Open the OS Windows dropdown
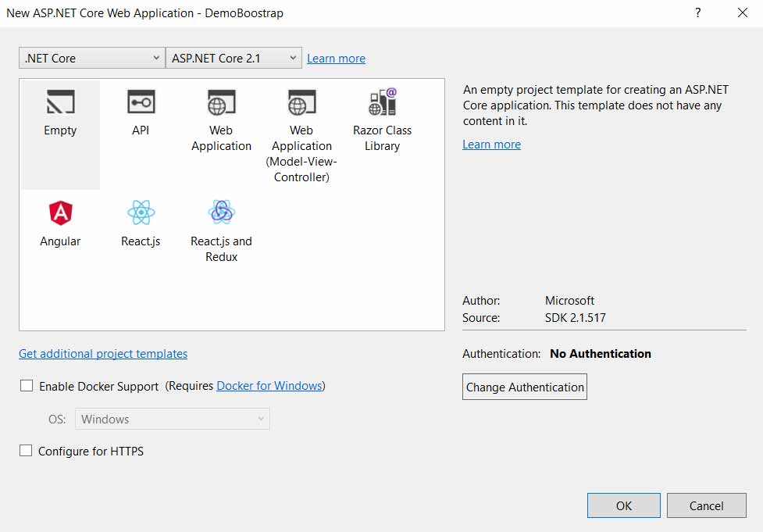This screenshot has width=763, height=532. coord(173,419)
